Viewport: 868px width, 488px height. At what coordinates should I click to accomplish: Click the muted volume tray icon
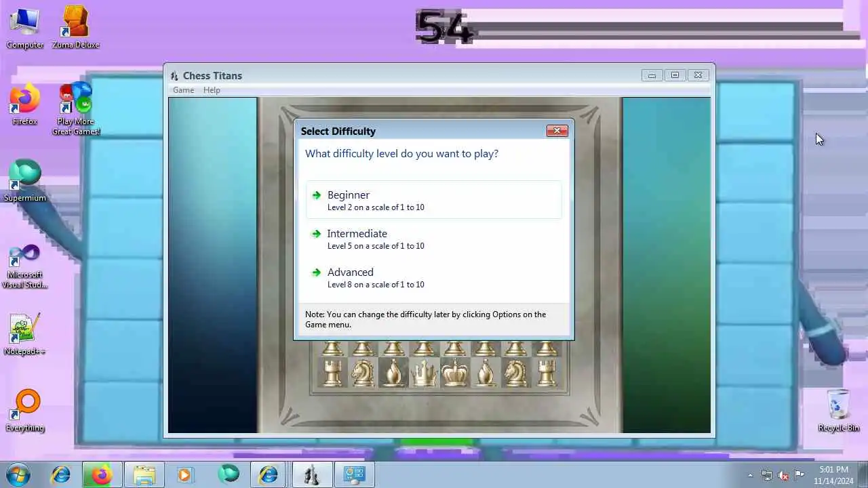point(783,475)
